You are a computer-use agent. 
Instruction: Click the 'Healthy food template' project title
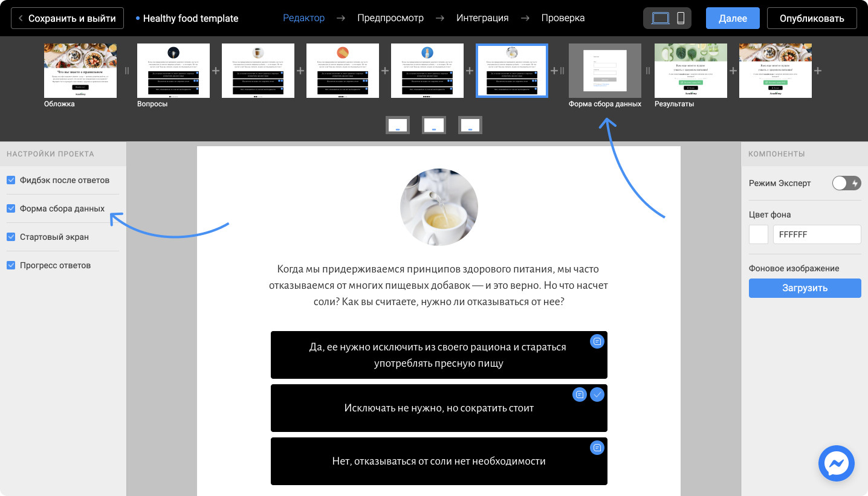point(190,18)
